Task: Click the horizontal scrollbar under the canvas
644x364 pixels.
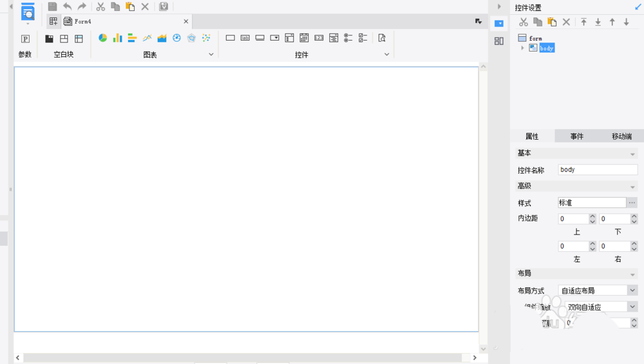Action: [243, 358]
